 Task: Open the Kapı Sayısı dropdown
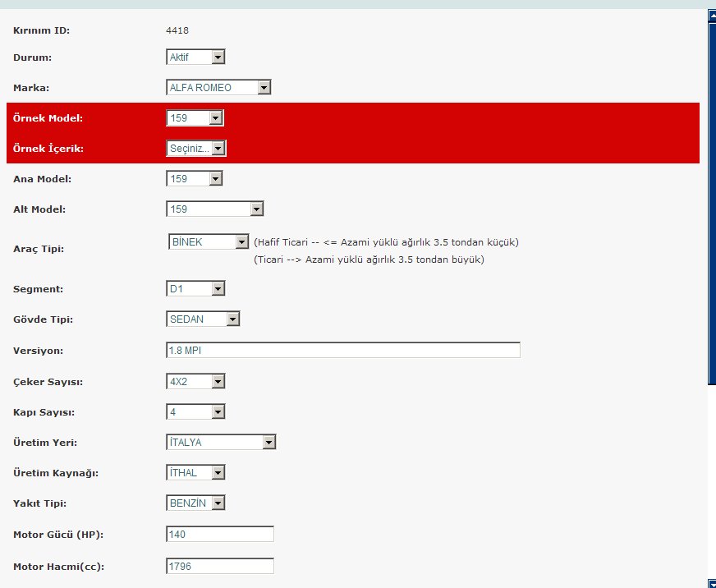[x=195, y=411]
